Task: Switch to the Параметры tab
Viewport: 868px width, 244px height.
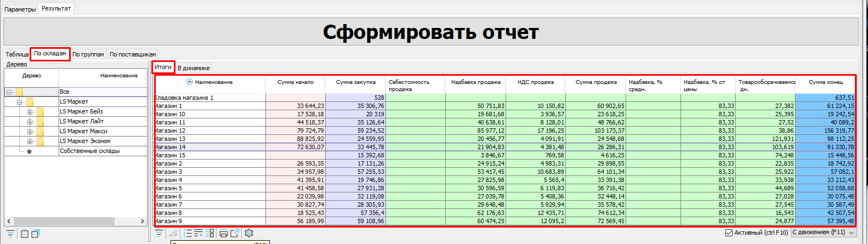Action: (x=20, y=9)
